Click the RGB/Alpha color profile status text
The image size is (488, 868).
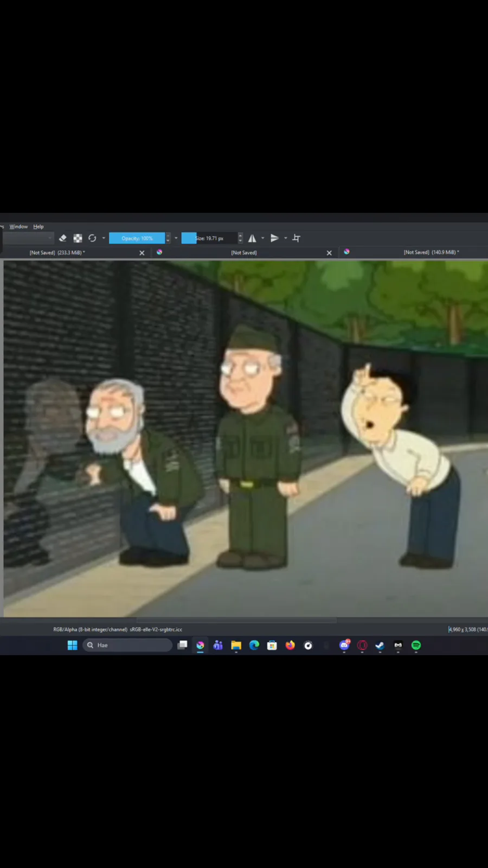point(118,630)
